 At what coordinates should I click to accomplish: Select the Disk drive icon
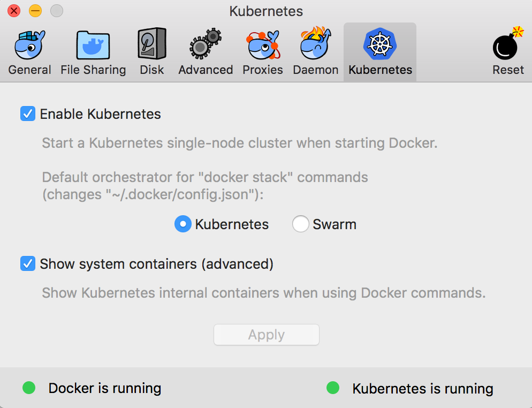click(152, 46)
